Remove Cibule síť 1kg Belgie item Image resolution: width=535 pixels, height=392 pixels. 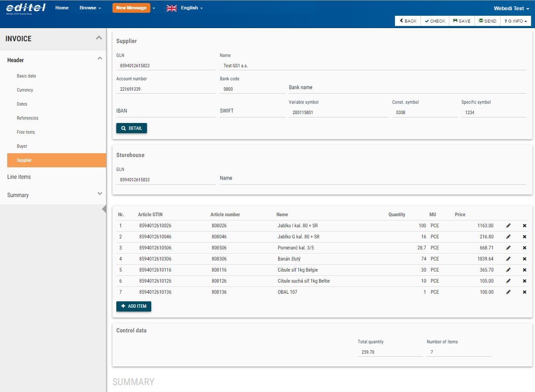(x=524, y=270)
